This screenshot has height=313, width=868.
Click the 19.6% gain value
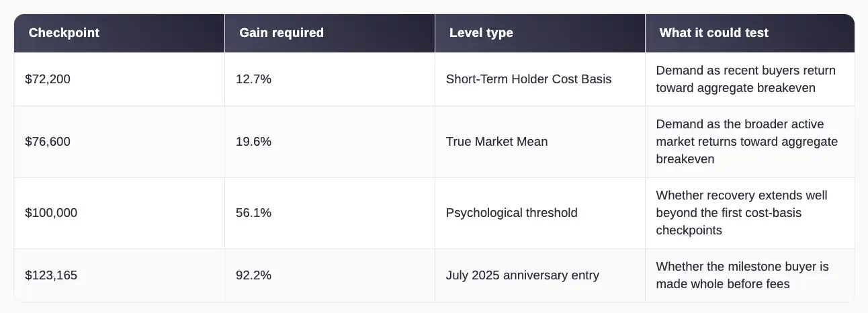coord(254,142)
